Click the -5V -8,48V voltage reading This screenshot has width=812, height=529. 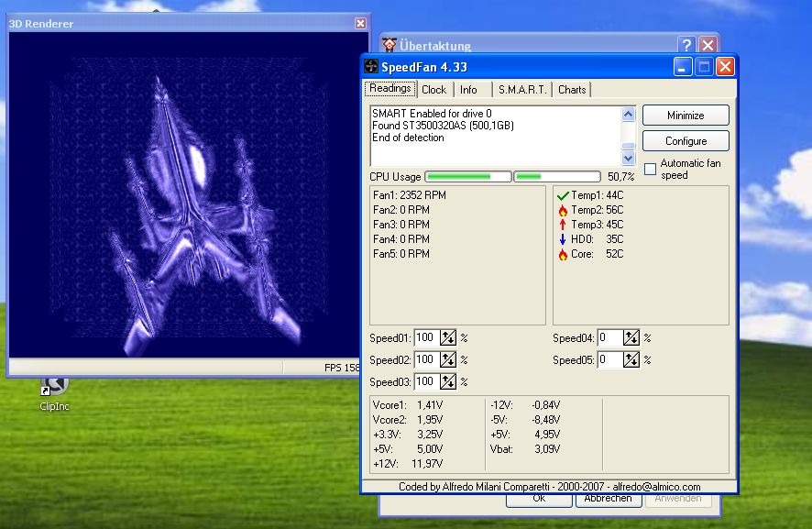click(x=525, y=420)
